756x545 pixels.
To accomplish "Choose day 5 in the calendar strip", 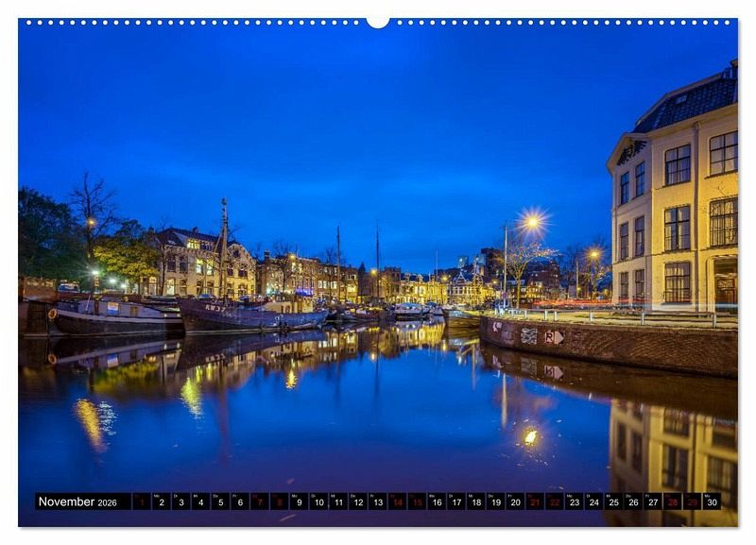I will click(220, 502).
